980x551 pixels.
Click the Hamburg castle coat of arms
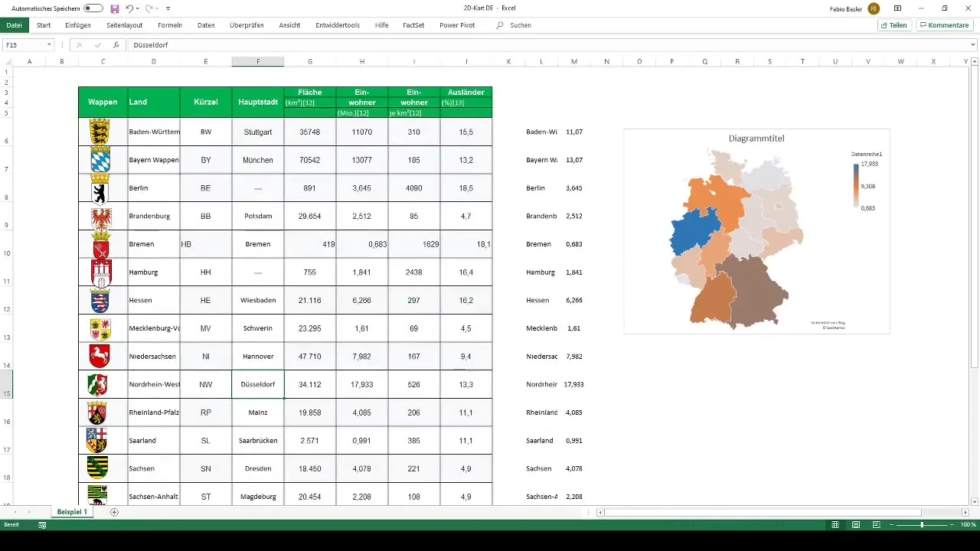click(x=100, y=272)
